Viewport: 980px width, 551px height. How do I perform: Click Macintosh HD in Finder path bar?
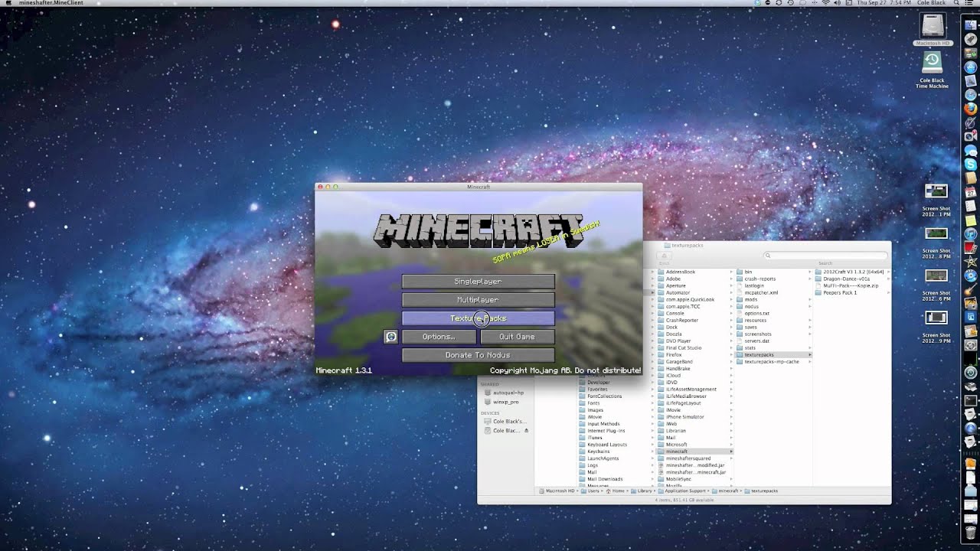(557, 491)
